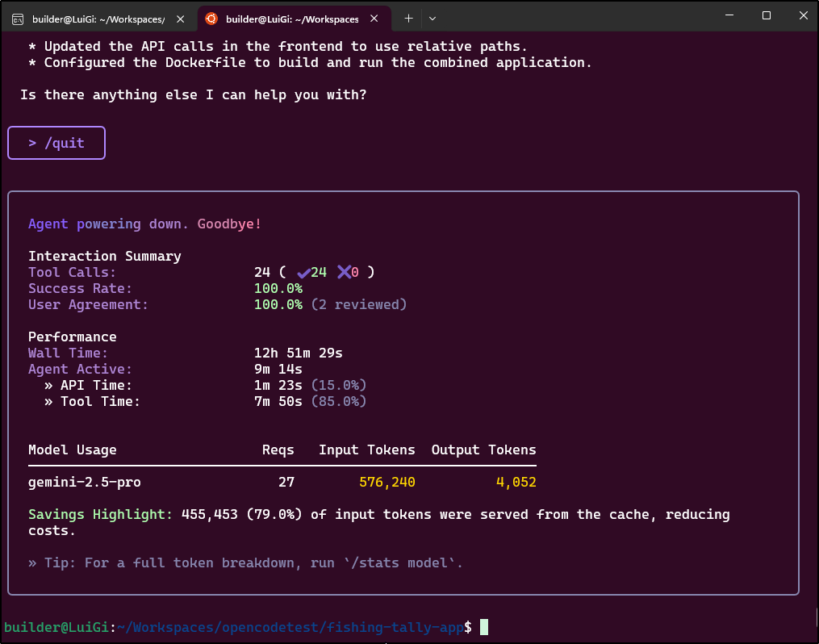Click the 'Agent powering down. Goodbye!' text
Image resolution: width=819 pixels, height=644 pixels.
tap(144, 224)
